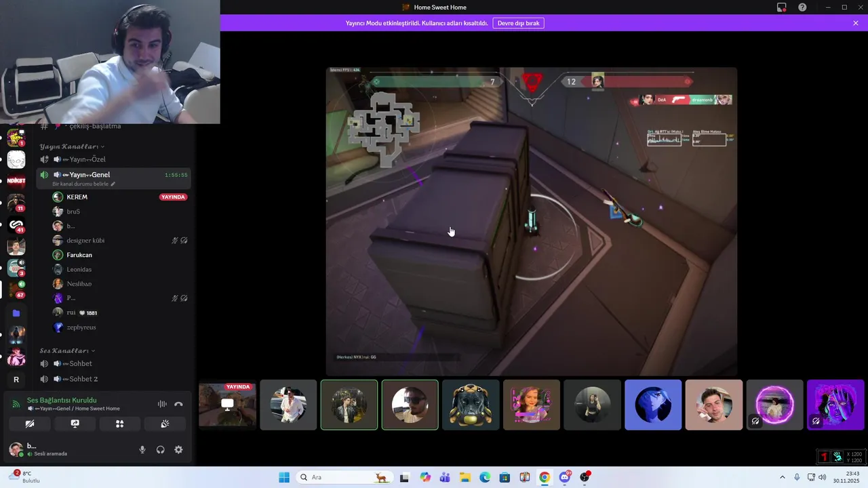868x488 pixels.
Task: Open Microsoft Edge from the taskbar
Action: tap(485, 477)
